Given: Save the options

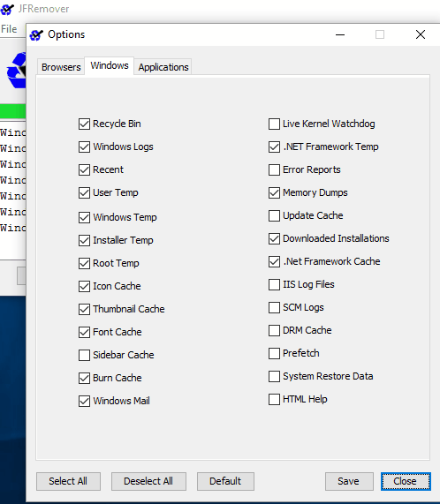Looking at the screenshot, I should (x=349, y=481).
